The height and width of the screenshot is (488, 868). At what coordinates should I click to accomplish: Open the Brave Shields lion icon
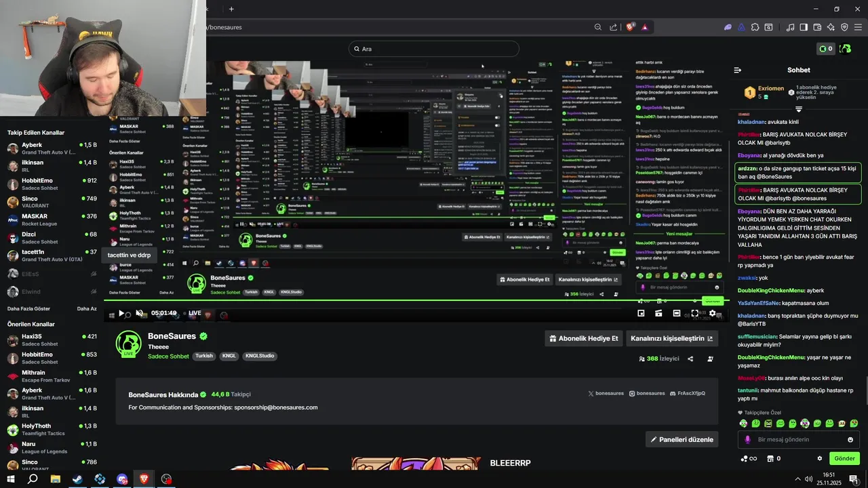click(630, 27)
